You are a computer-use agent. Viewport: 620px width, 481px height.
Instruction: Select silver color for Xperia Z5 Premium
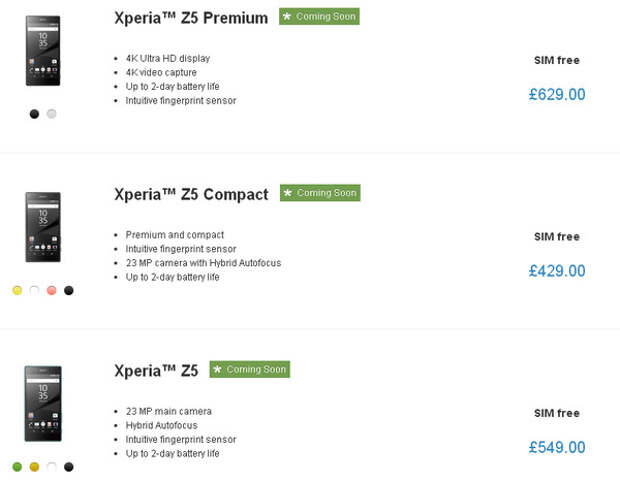(x=51, y=114)
